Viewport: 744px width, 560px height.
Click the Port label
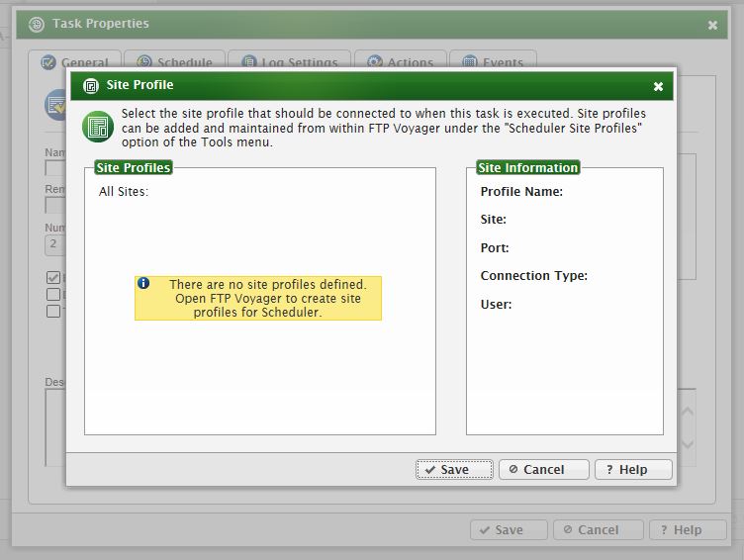coord(495,247)
